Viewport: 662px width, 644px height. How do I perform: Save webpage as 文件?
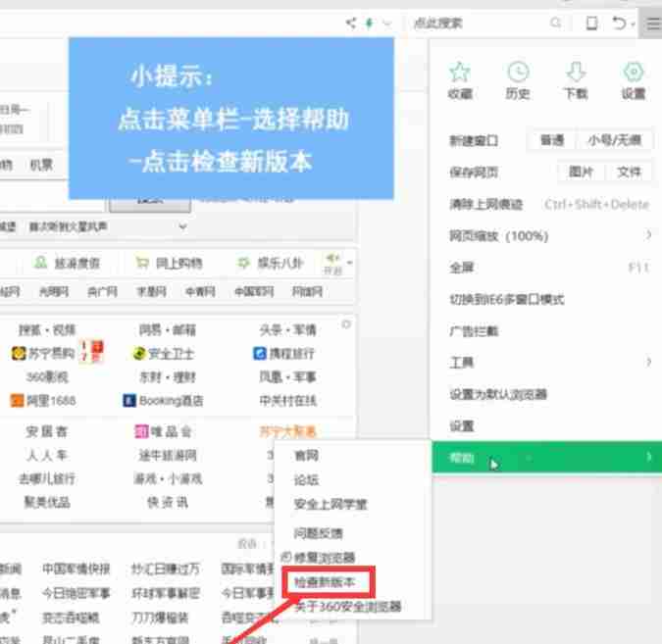629,172
